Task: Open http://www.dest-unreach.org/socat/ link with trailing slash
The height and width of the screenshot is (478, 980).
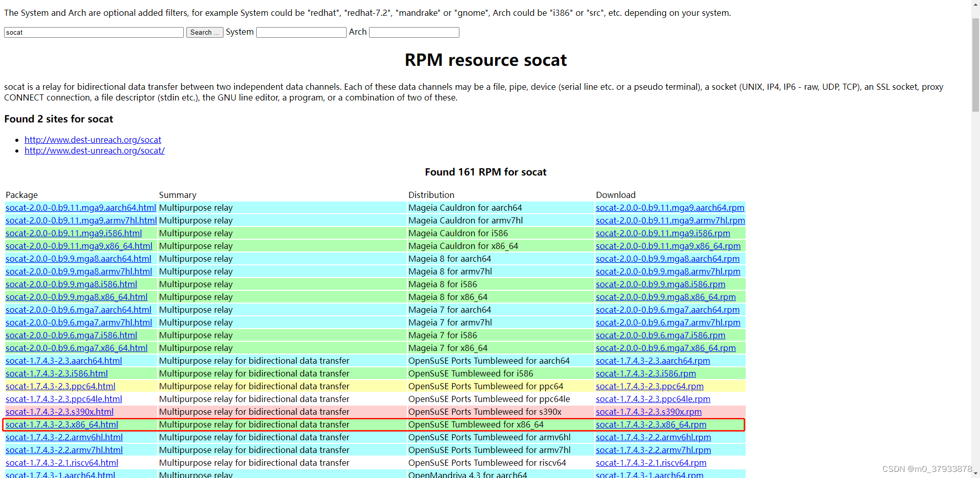Action: pos(94,150)
